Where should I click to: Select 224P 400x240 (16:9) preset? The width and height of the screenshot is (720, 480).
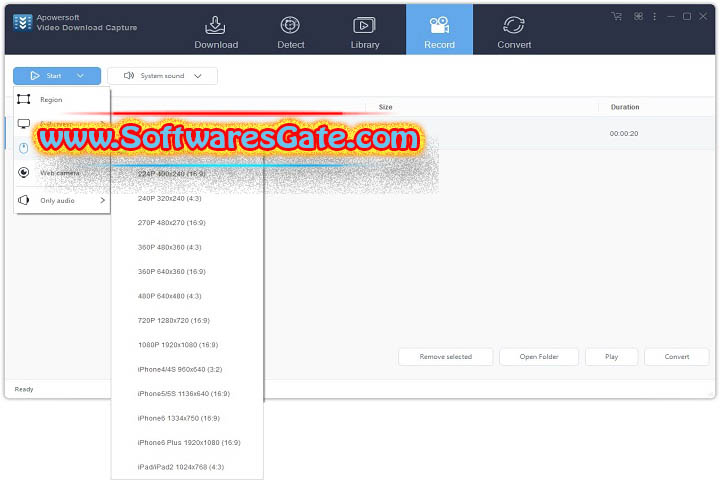[172, 174]
